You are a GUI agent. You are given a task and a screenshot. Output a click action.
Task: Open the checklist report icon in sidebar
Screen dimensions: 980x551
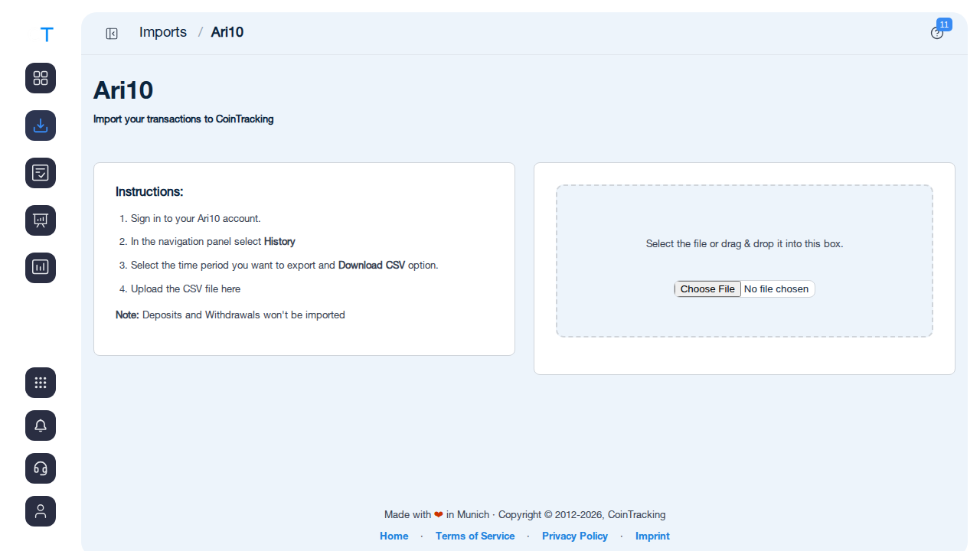pyautogui.click(x=41, y=173)
